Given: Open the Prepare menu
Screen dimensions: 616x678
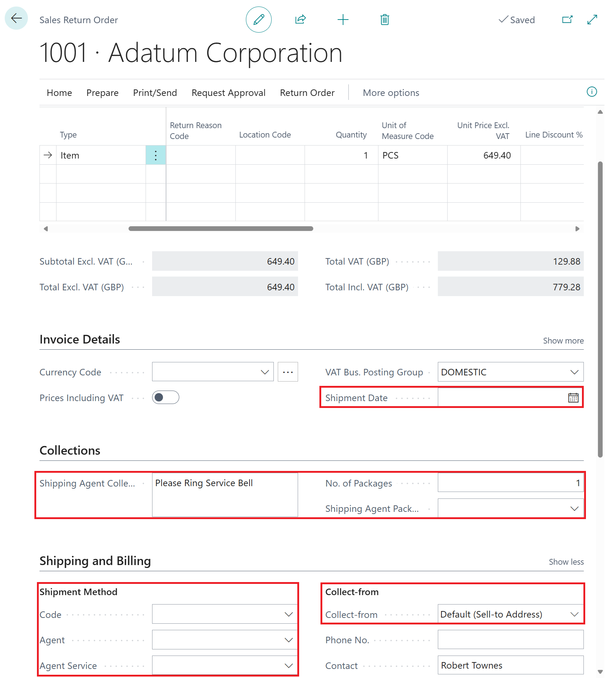Looking at the screenshot, I should pyautogui.click(x=102, y=93).
